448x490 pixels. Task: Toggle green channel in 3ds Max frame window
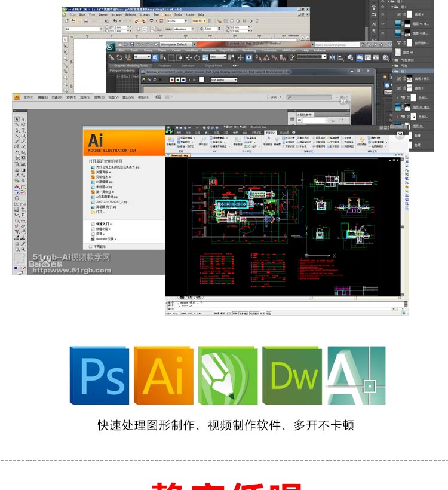click(x=177, y=80)
